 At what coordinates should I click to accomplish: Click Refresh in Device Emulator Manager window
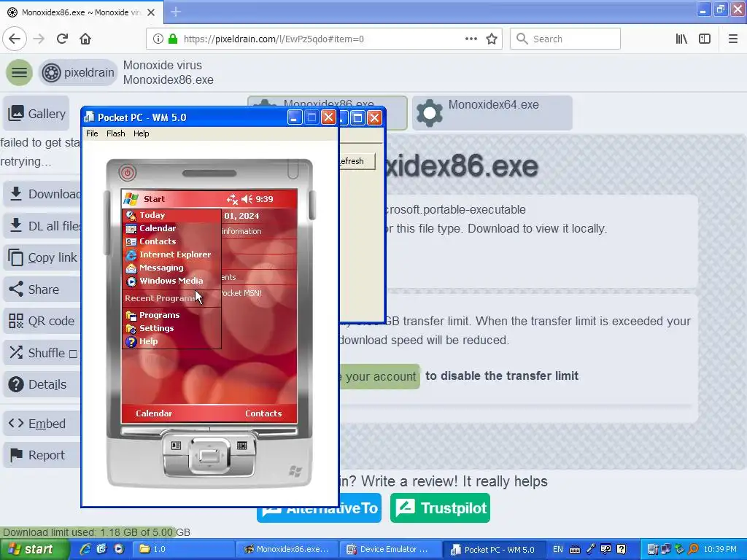pyautogui.click(x=357, y=161)
